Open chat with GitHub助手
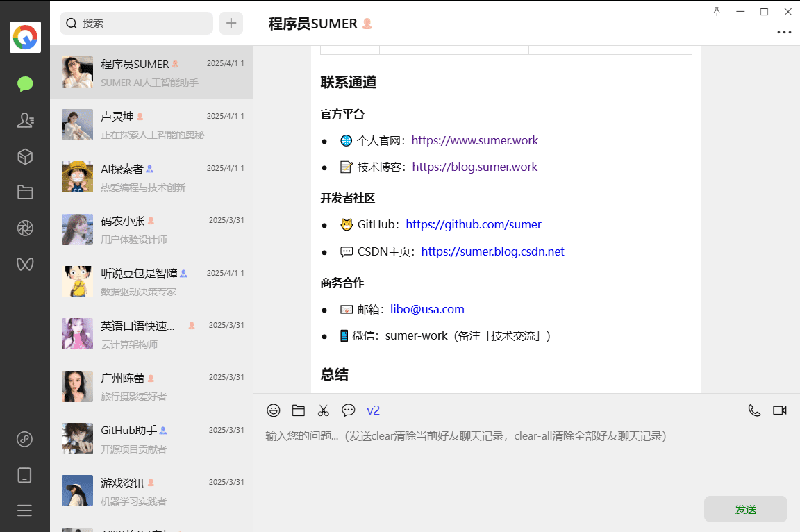Image resolution: width=800 pixels, height=532 pixels. pyautogui.click(x=151, y=439)
